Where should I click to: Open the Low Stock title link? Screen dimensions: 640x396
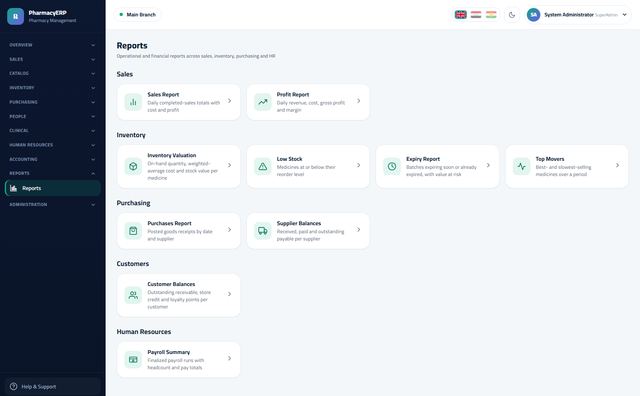(289, 159)
